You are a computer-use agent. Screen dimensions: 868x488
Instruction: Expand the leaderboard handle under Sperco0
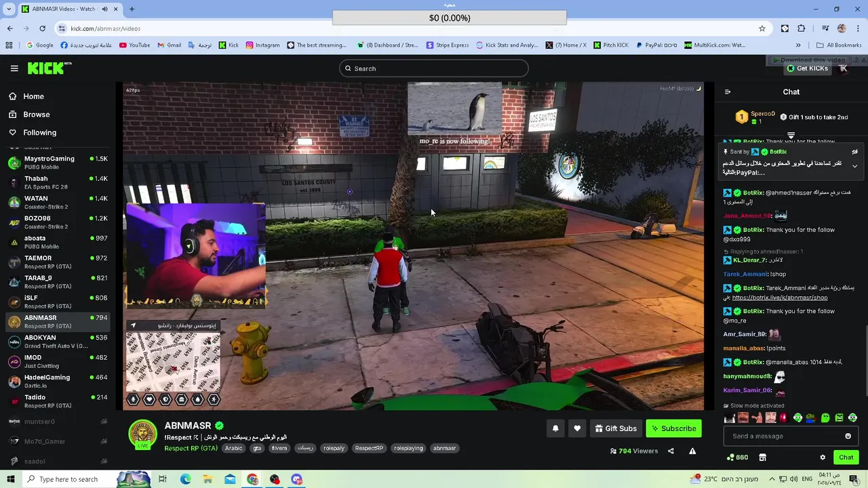(791, 136)
